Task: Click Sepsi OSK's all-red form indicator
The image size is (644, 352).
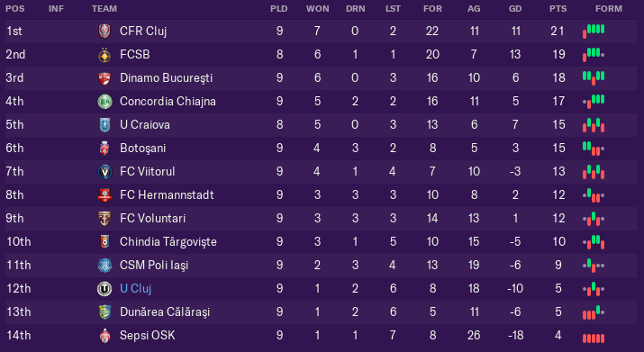Action: point(594,338)
